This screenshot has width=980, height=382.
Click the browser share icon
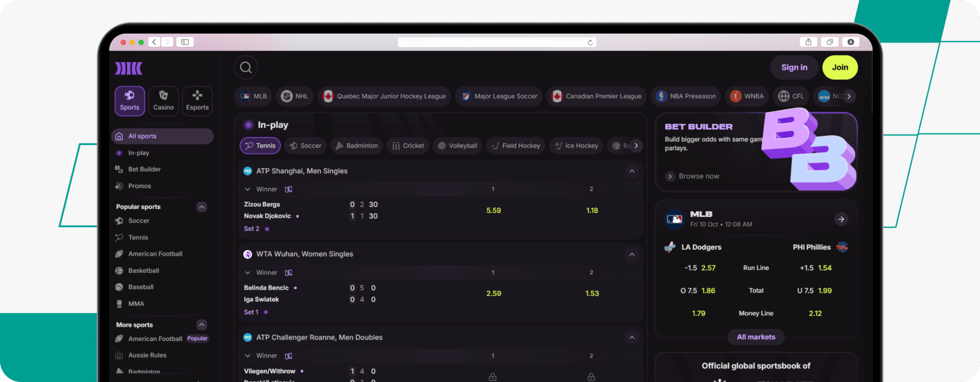[x=808, y=42]
